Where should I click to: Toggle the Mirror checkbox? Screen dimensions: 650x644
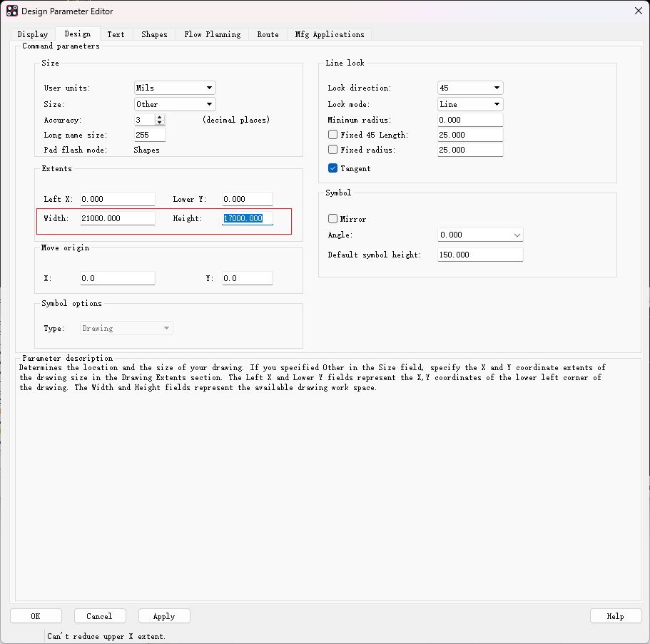[332, 219]
